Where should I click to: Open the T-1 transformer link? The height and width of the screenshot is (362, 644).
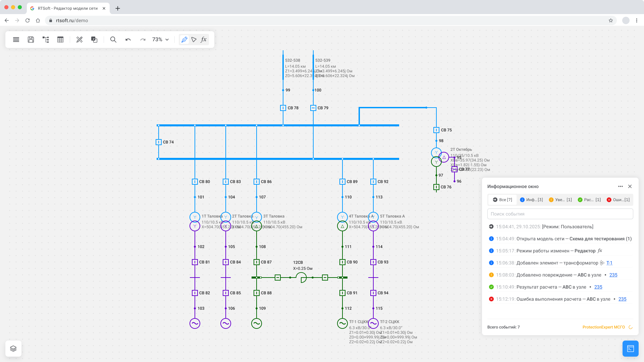pyautogui.click(x=609, y=263)
